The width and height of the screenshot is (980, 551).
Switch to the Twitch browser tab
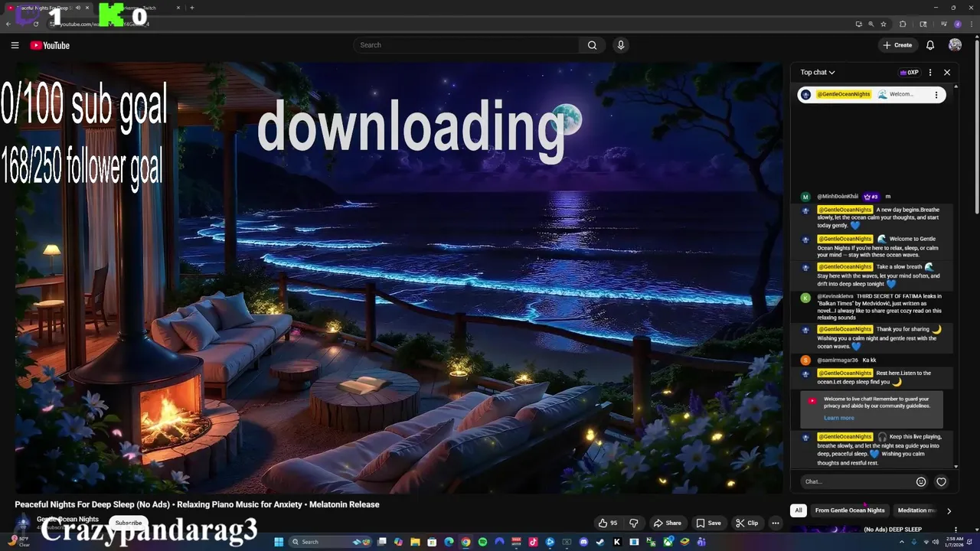(x=142, y=8)
